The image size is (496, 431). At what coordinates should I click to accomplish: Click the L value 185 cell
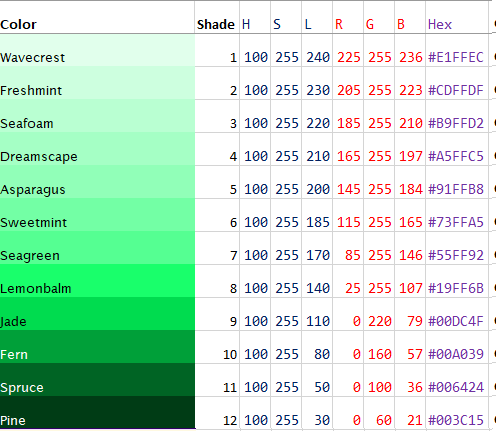pyautogui.click(x=317, y=215)
